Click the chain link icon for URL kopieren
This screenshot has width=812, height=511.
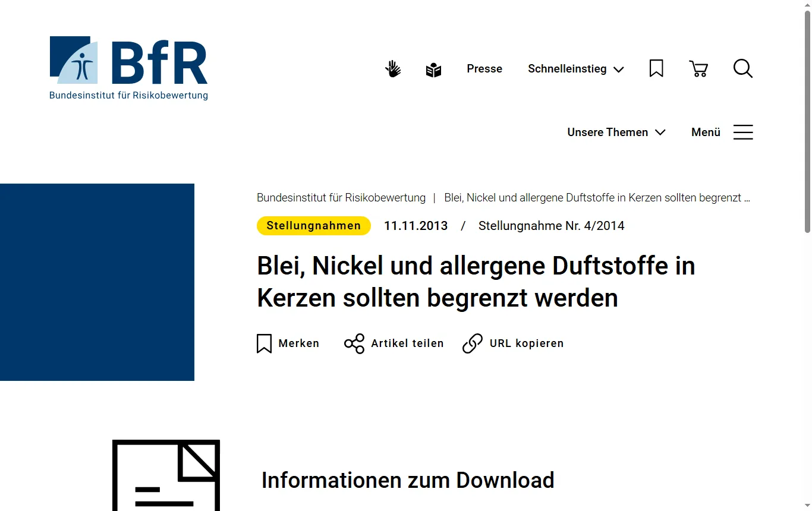click(x=473, y=343)
